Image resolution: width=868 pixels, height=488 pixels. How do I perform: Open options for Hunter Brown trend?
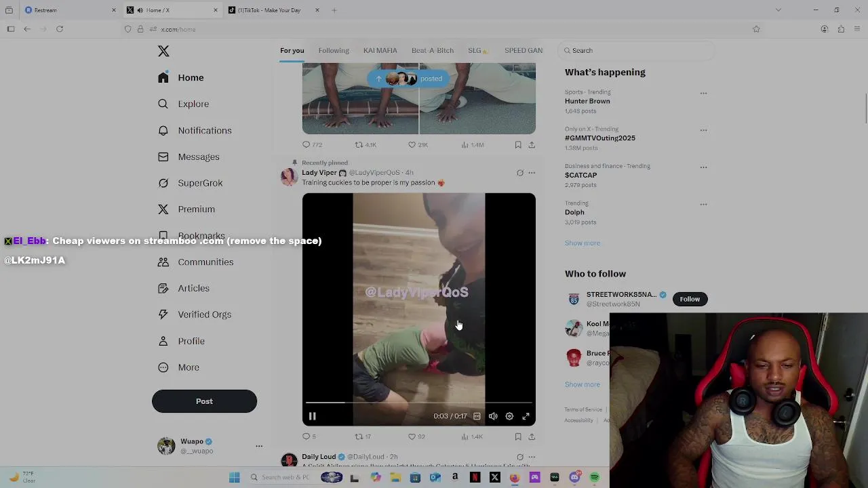[703, 93]
